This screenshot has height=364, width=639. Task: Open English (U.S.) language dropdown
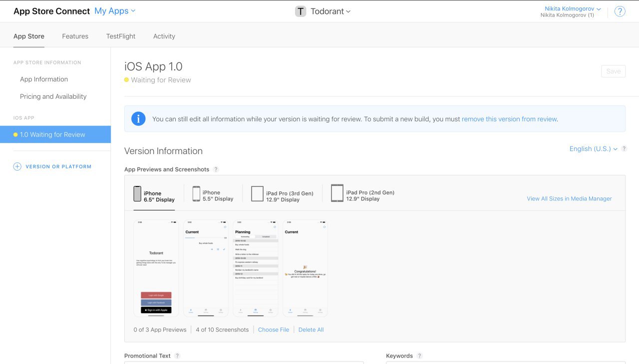(594, 149)
